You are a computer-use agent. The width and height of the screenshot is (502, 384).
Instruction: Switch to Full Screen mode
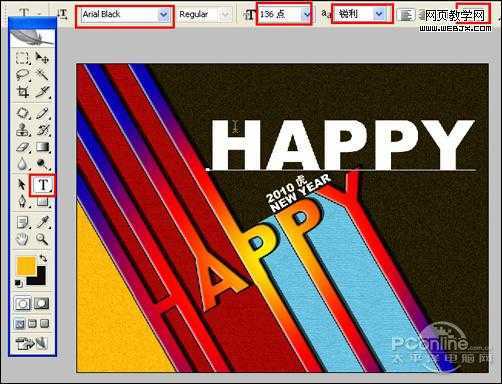click(45, 324)
